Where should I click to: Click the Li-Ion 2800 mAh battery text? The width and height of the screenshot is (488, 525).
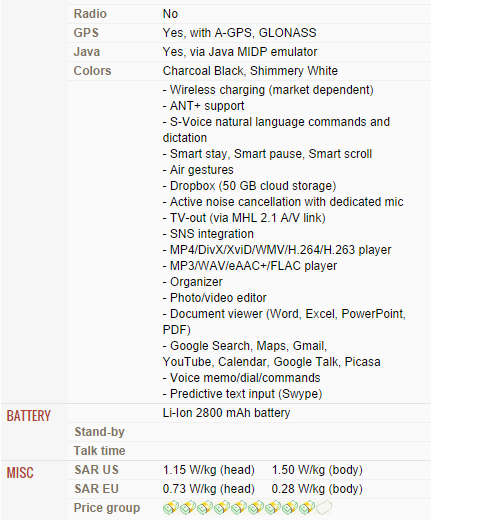226,413
